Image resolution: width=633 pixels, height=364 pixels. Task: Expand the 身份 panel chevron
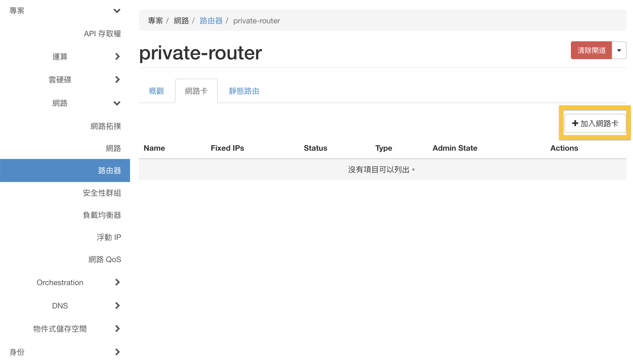point(117,352)
